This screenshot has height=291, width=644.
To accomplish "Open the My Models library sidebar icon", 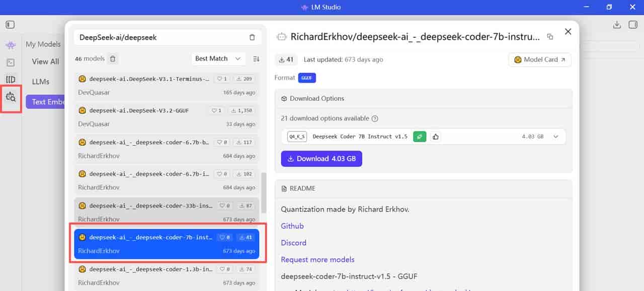I will [x=11, y=79].
